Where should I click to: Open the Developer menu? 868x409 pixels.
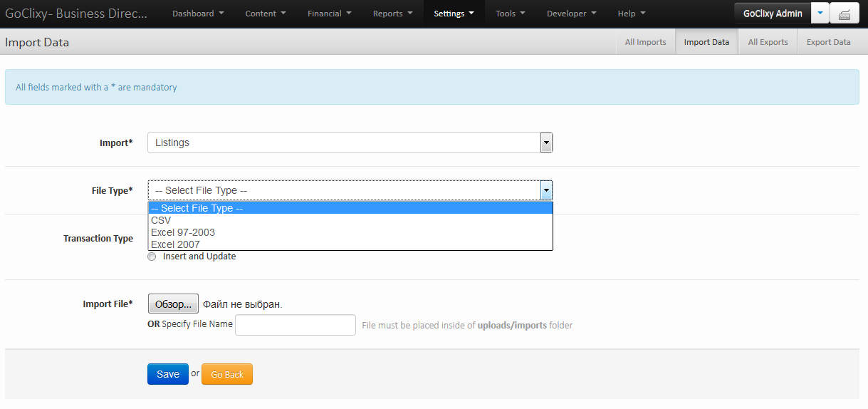pyautogui.click(x=572, y=14)
